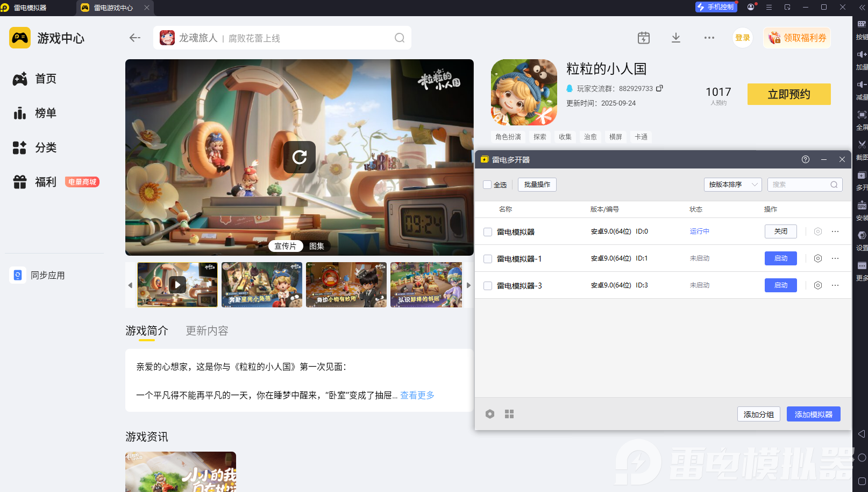Select the 游戏简介 tab
This screenshot has width=868, height=492.
click(x=147, y=331)
